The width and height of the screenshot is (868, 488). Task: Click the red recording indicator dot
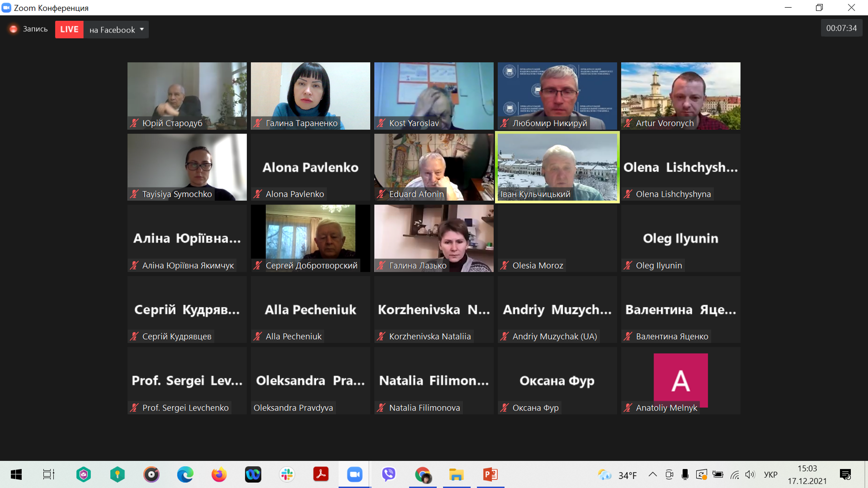tap(13, 29)
